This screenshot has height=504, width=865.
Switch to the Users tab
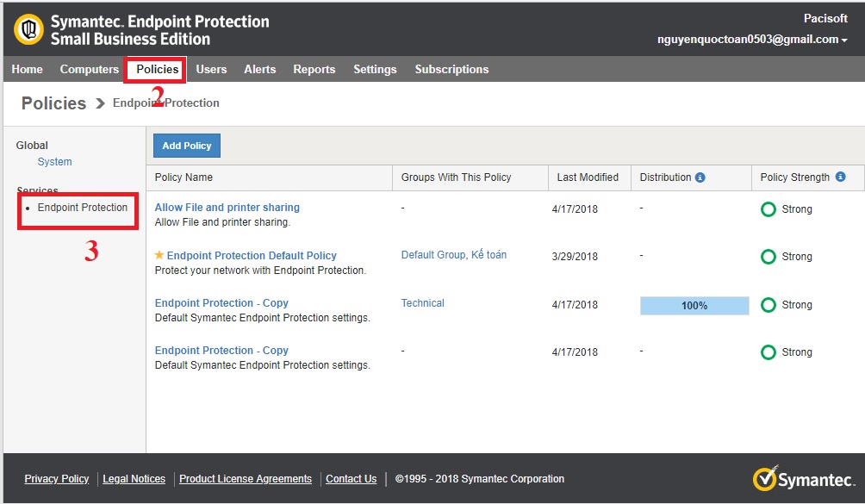point(211,70)
